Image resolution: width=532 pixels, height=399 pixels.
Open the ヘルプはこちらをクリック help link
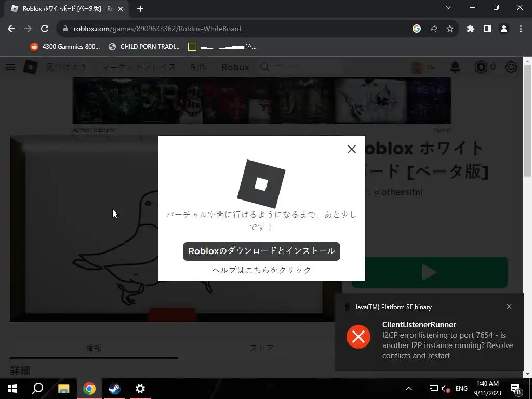262,270
